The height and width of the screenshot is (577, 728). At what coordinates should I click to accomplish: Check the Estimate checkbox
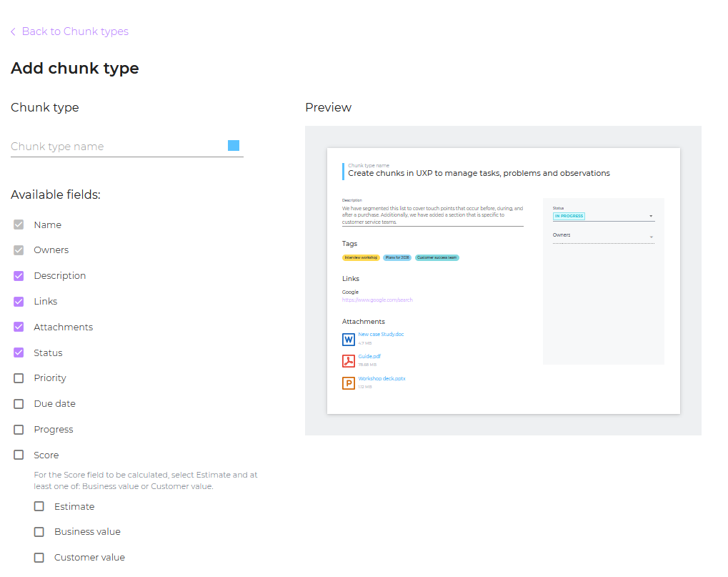pyautogui.click(x=39, y=506)
